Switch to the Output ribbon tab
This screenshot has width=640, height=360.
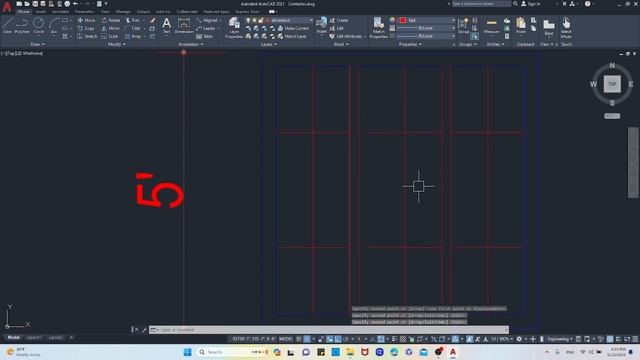coord(143,12)
